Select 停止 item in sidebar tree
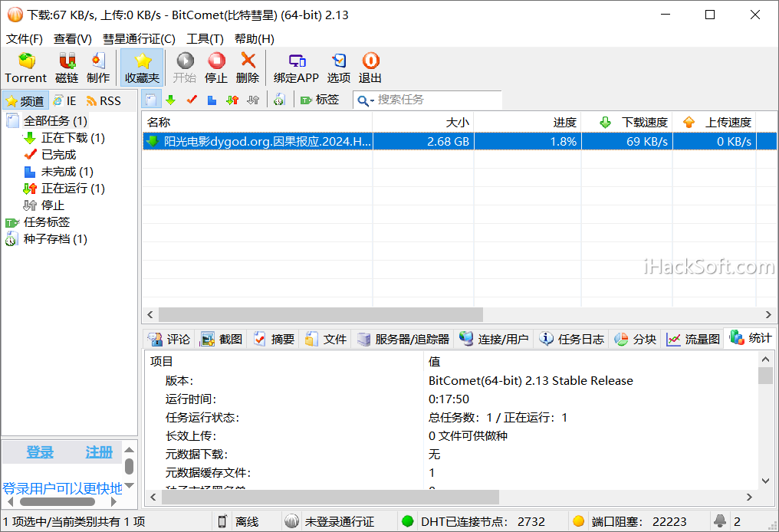Screen dimensions: 779x532 click(53, 205)
